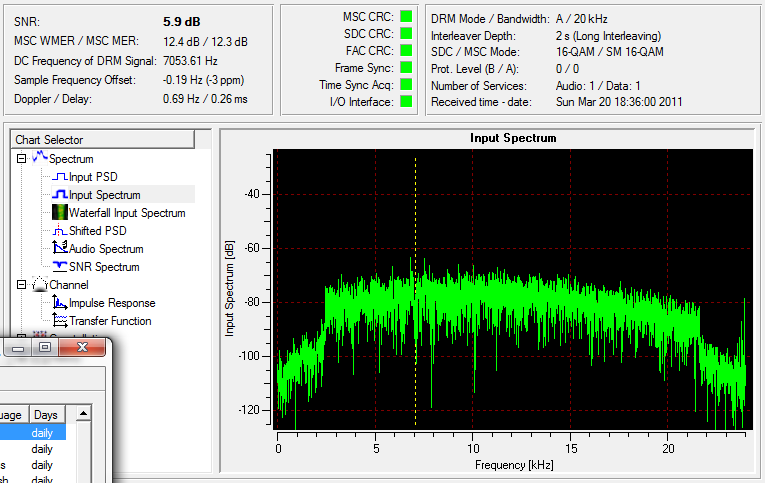765x483 pixels.
Task: Click the I/O Interface status light
Action: [x=406, y=101]
